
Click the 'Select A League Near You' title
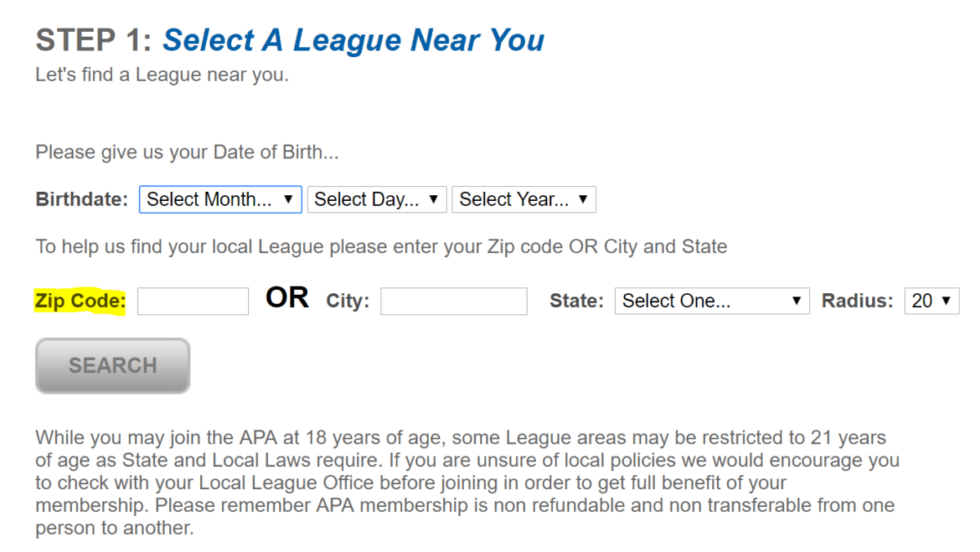click(x=354, y=40)
